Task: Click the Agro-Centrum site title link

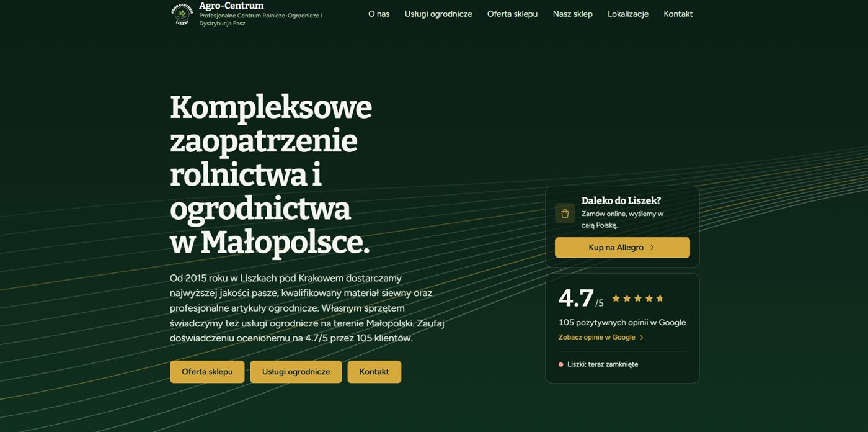Action: point(231,6)
